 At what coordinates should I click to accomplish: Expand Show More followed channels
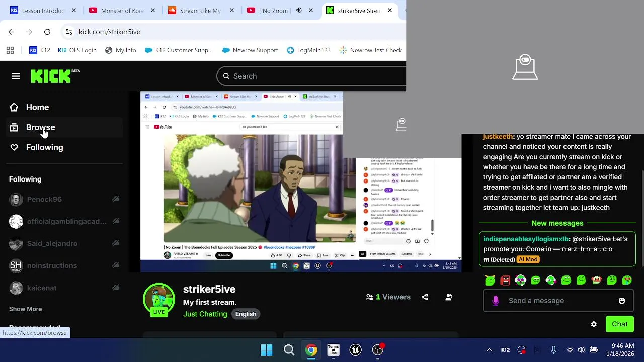(x=25, y=309)
